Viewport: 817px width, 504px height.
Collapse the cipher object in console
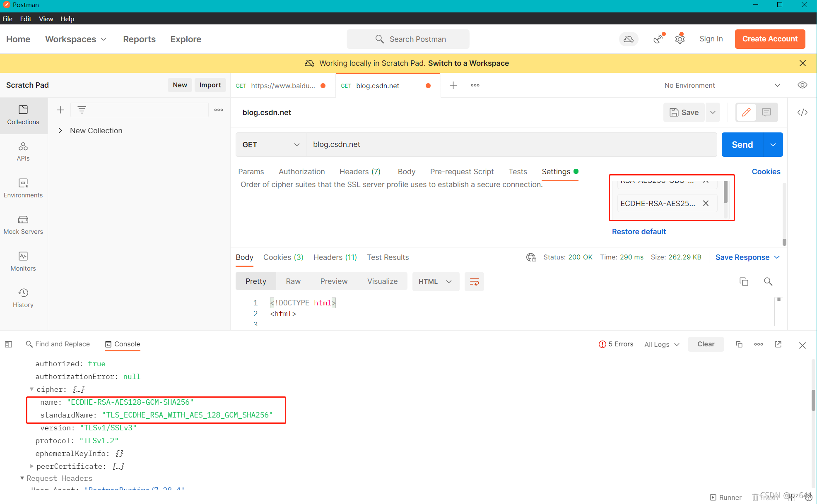click(31, 389)
